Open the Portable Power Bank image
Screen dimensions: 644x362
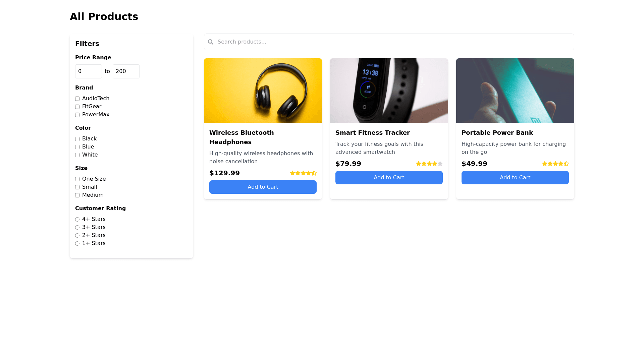click(x=515, y=90)
